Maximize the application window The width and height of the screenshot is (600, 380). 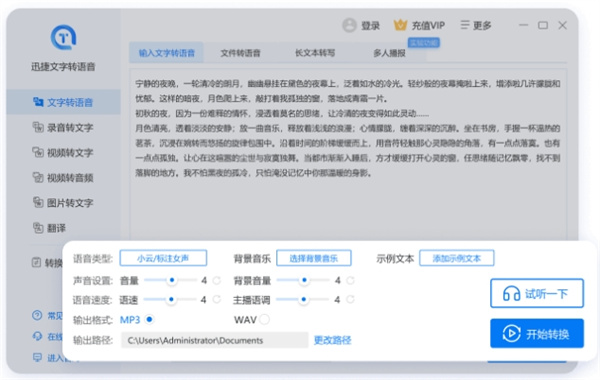[543, 25]
